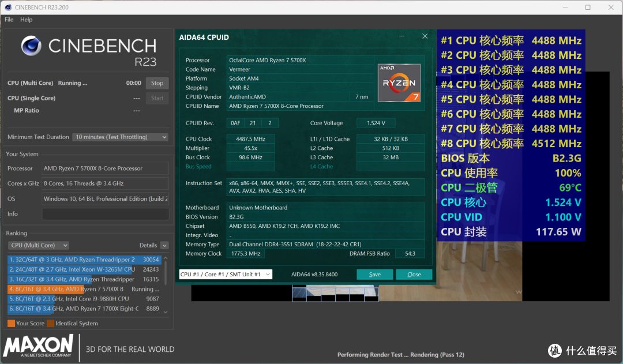The height and width of the screenshot is (364, 623).
Task: Click the Cinebench app icon in title bar
Action: 8,7
